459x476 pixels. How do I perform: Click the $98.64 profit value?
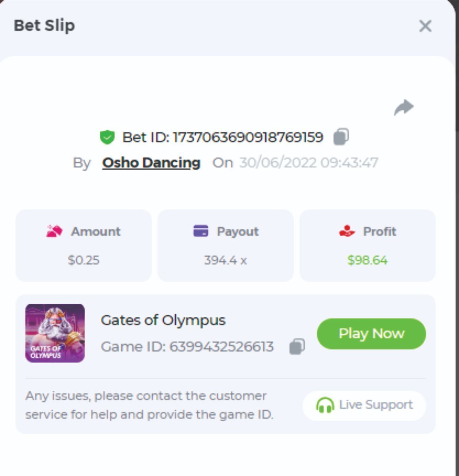pyautogui.click(x=367, y=260)
